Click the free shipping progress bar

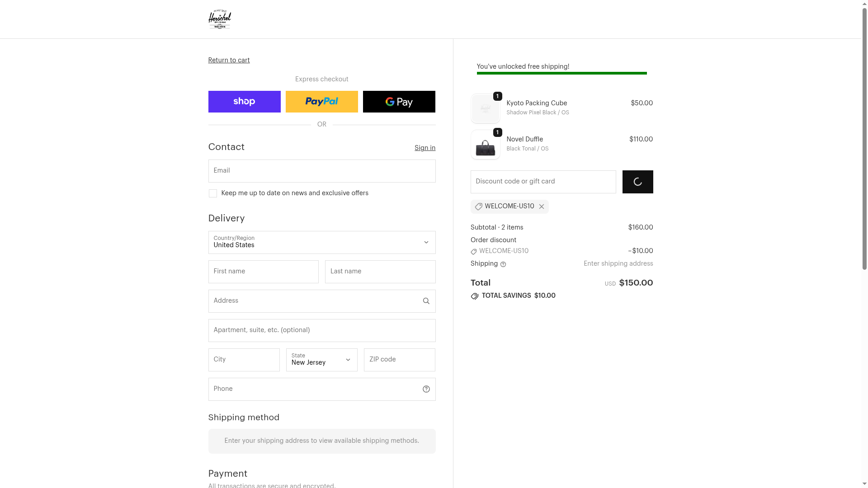coord(561,73)
